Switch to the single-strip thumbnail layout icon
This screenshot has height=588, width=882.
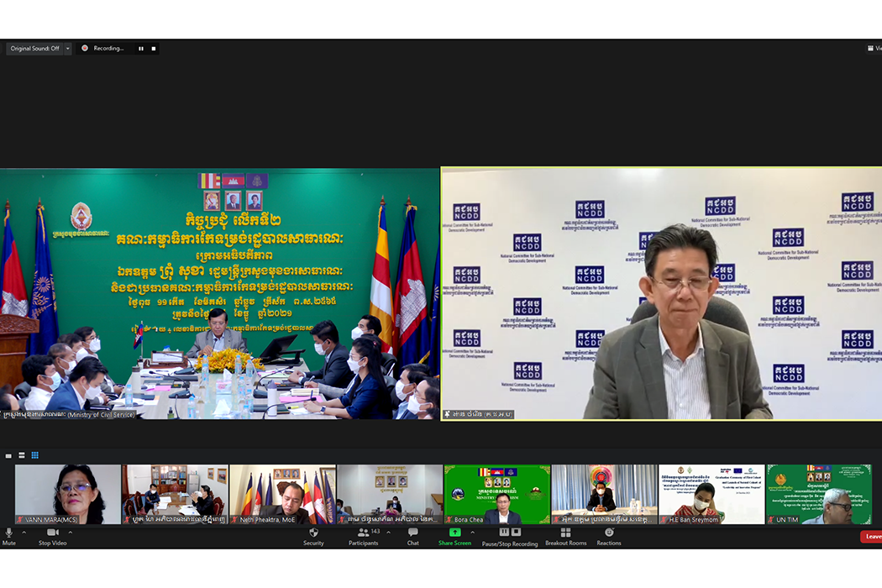point(9,455)
